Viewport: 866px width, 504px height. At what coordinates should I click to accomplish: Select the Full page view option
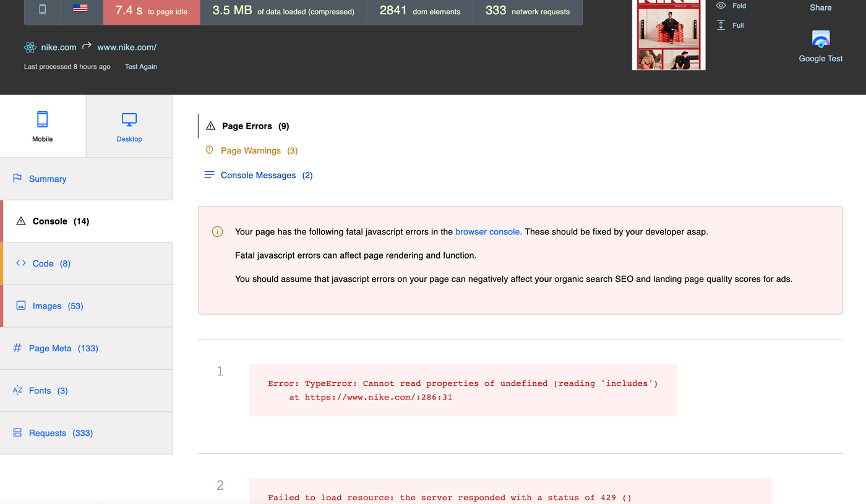(737, 25)
